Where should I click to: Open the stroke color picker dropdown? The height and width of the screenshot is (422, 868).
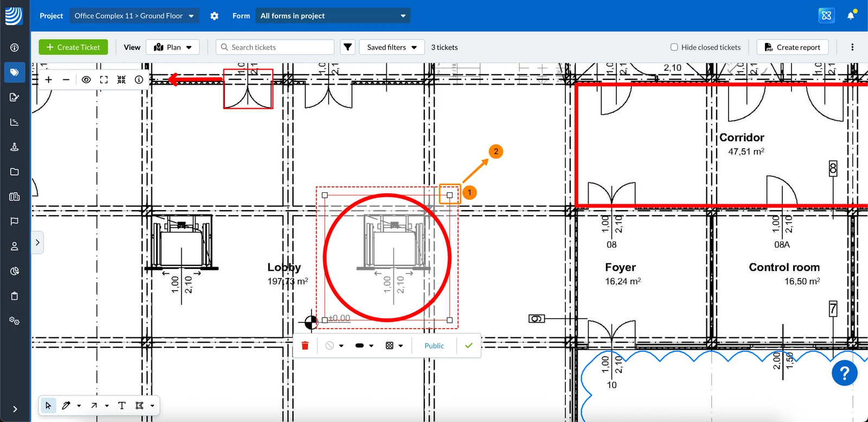tap(334, 345)
